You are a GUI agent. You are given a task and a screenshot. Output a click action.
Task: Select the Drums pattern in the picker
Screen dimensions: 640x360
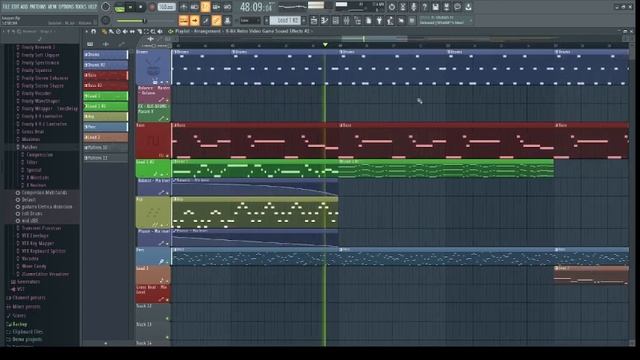click(x=106, y=54)
